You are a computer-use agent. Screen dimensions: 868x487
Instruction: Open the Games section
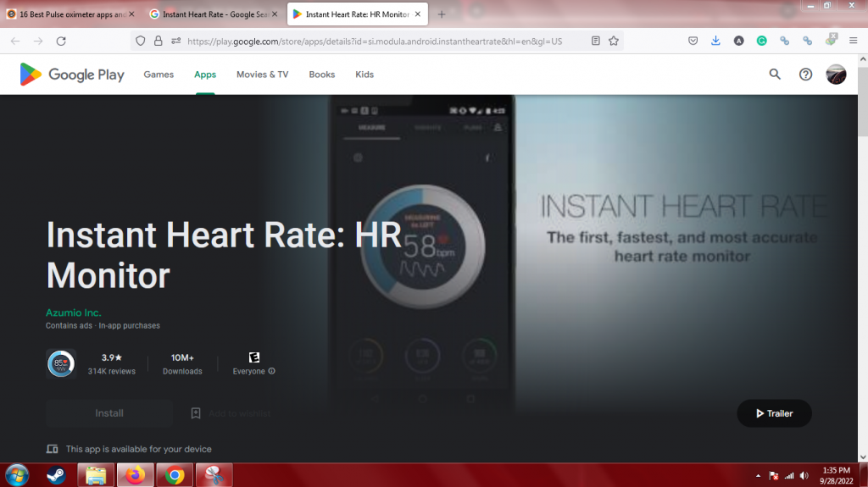[159, 75]
